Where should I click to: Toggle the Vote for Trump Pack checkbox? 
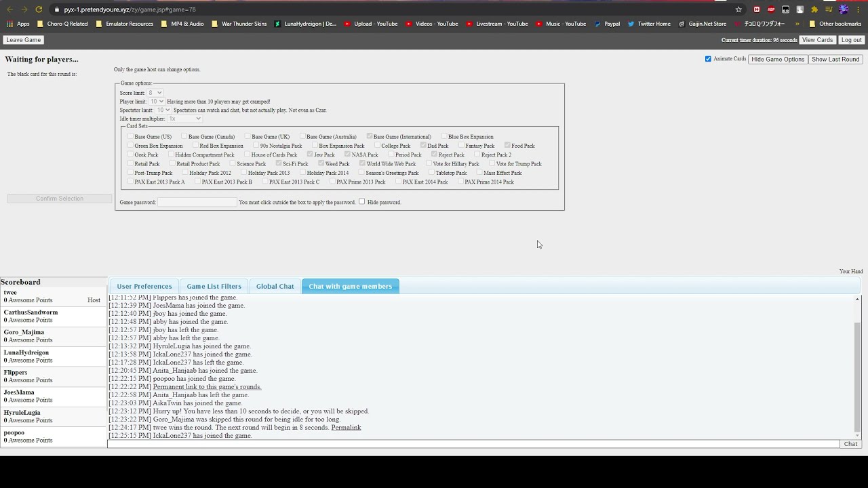492,163
